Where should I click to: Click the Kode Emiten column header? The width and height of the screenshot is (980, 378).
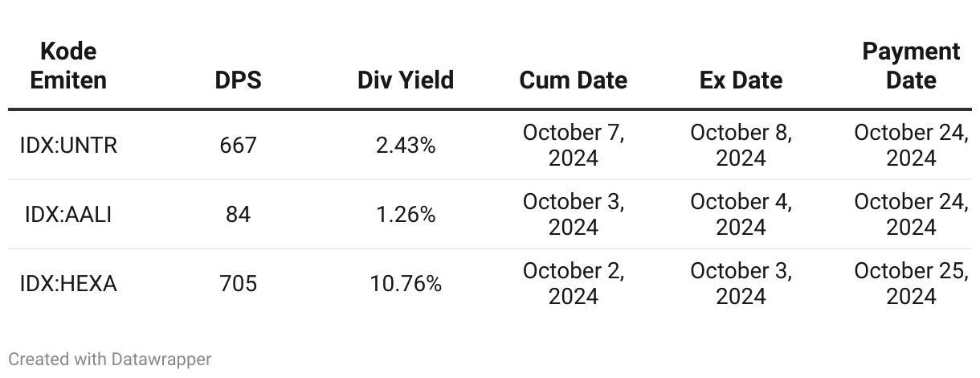point(68,66)
